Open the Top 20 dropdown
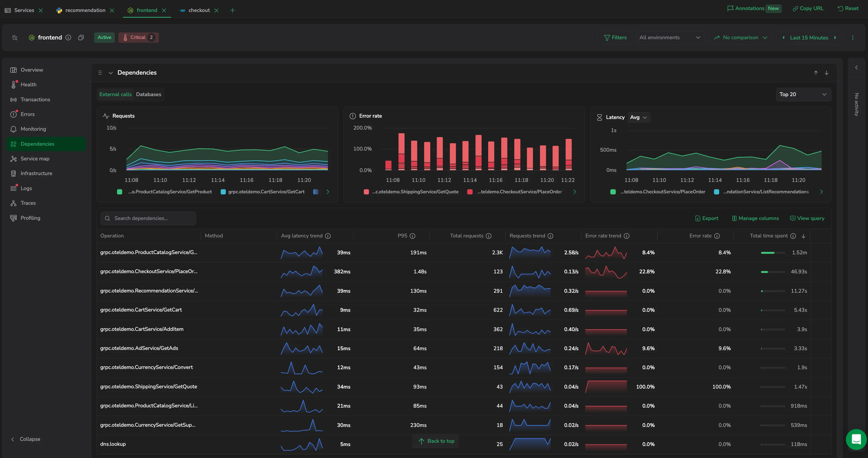 pyautogui.click(x=803, y=94)
